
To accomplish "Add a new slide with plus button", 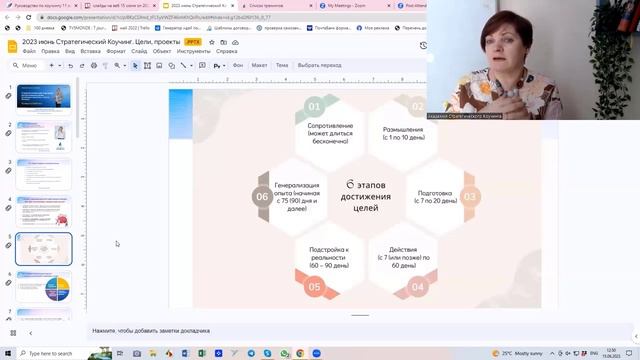I will pos(51,65).
